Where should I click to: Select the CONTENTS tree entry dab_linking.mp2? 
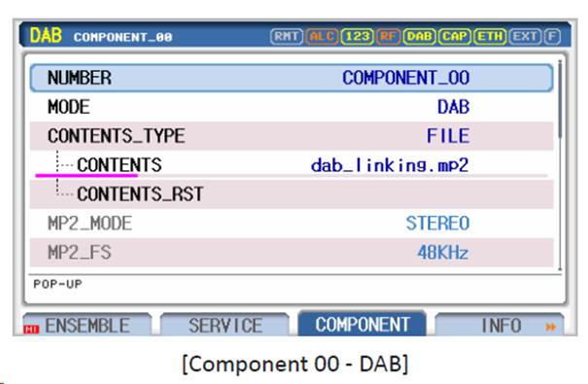[x=292, y=165]
